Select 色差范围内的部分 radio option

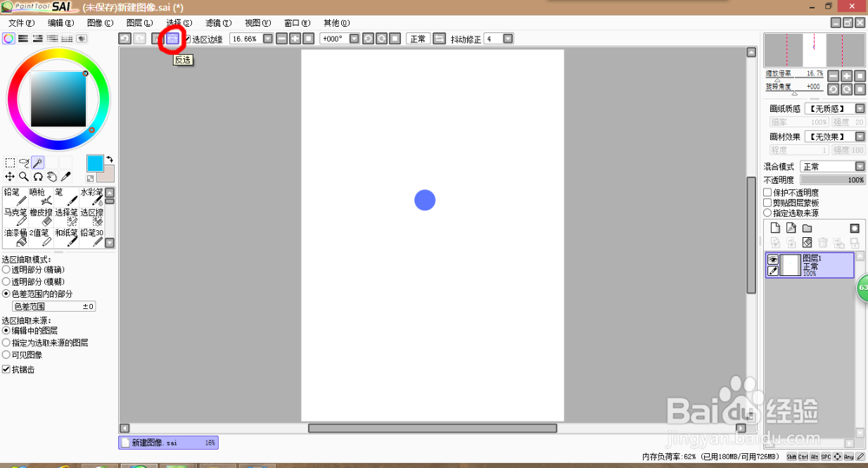point(6,293)
